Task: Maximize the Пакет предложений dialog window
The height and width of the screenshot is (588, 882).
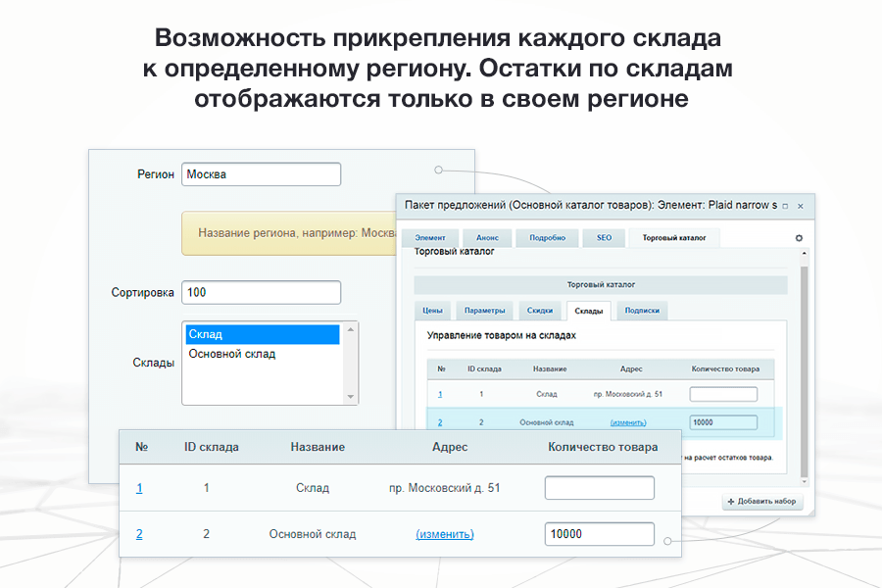Action: coord(784,206)
